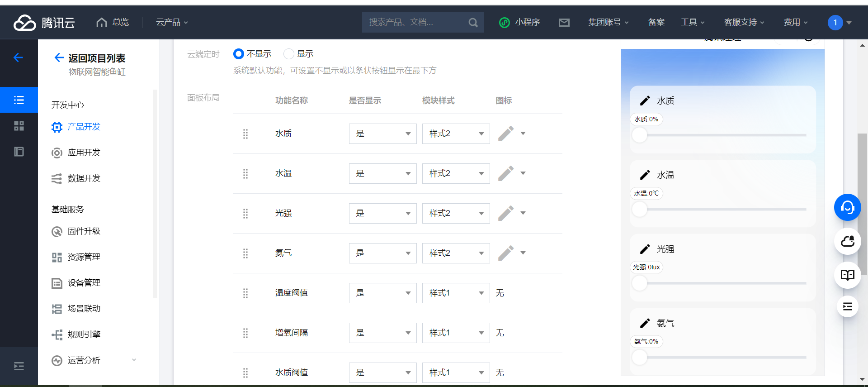
Task: Open the 云产品 menu
Action: click(x=172, y=22)
